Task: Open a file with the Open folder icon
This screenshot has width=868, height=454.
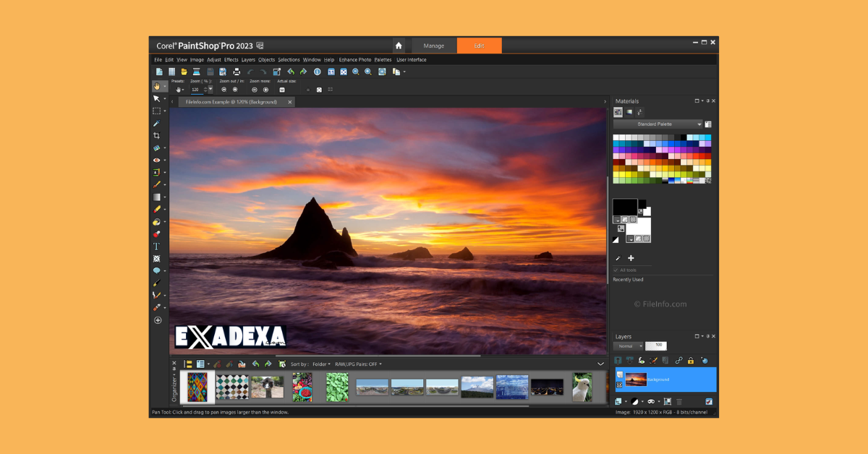Action: (x=184, y=72)
